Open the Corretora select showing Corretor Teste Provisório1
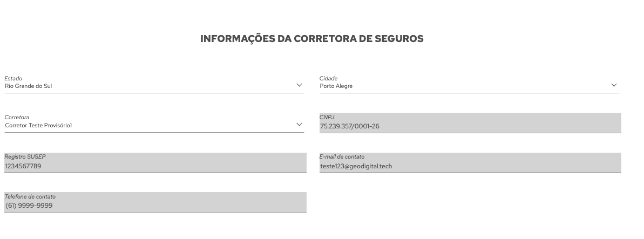The image size is (644, 239). [x=154, y=124]
